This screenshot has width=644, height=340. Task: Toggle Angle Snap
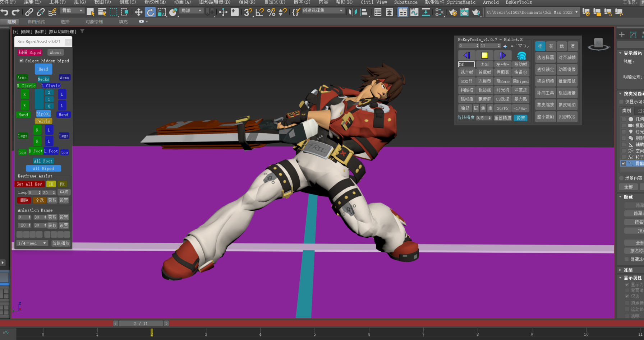[259, 12]
